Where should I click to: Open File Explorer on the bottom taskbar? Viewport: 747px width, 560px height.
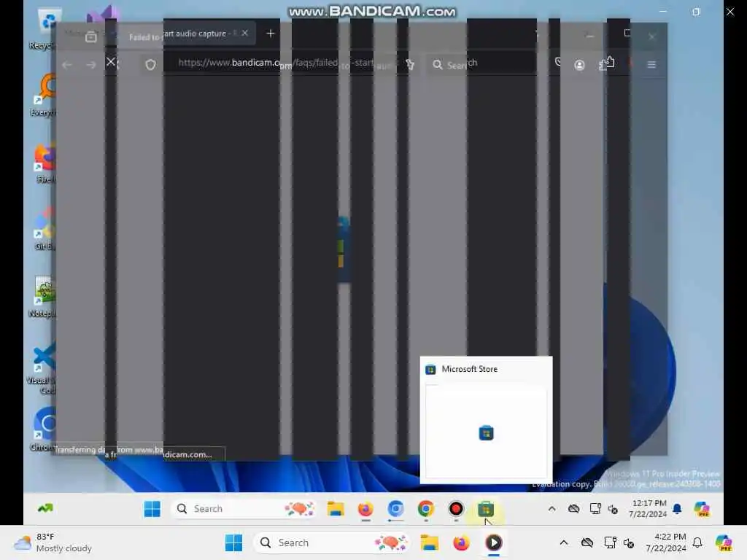tap(429, 542)
